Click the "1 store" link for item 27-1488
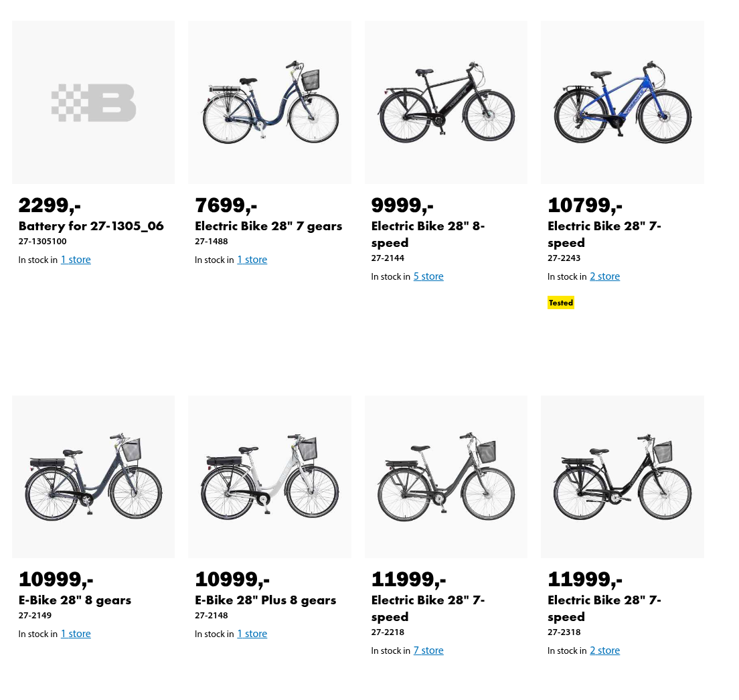The image size is (739, 700). pyautogui.click(x=252, y=260)
